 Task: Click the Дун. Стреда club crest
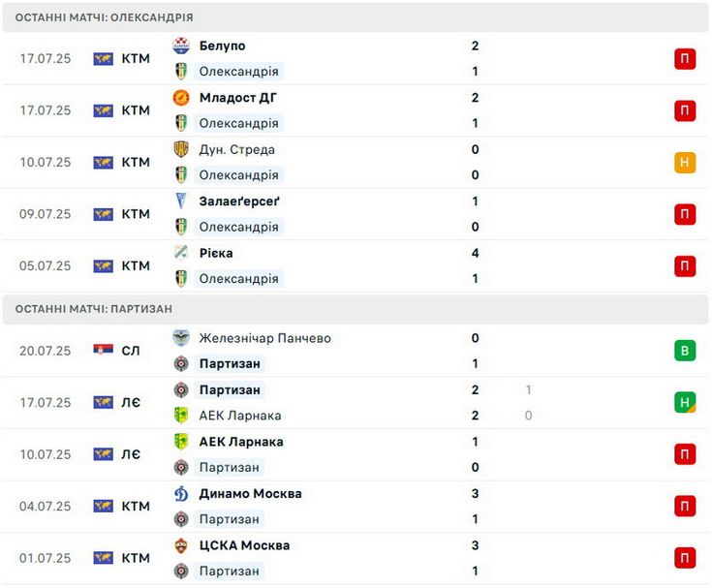pyautogui.click(x=181, y=149)
